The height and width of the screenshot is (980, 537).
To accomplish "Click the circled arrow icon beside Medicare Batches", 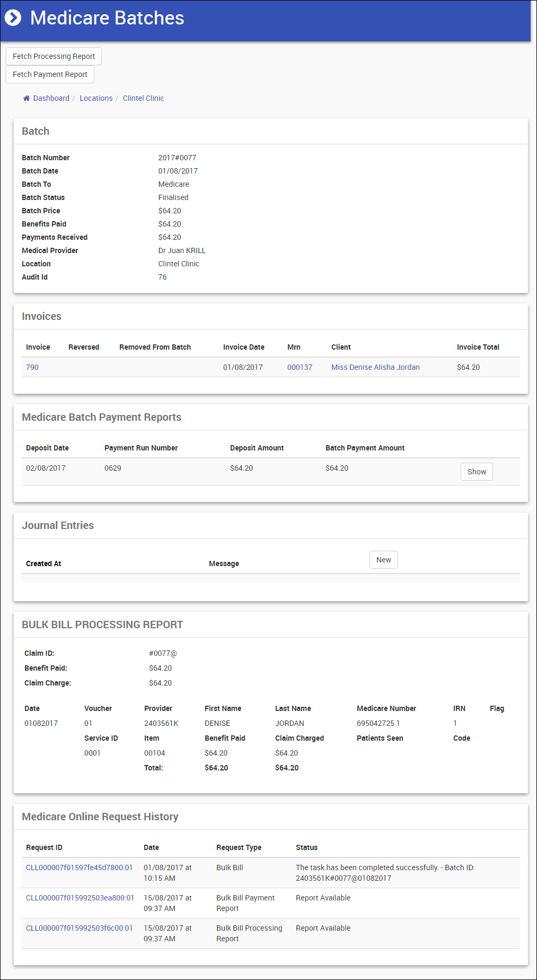I will pos(13,18).
